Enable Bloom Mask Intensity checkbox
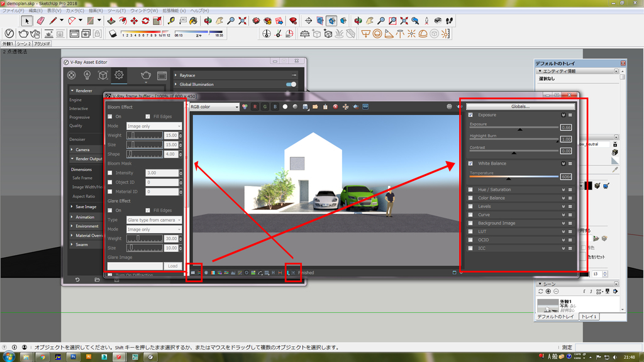The height and width of the screenshot is (362, 644). [109, 173]
